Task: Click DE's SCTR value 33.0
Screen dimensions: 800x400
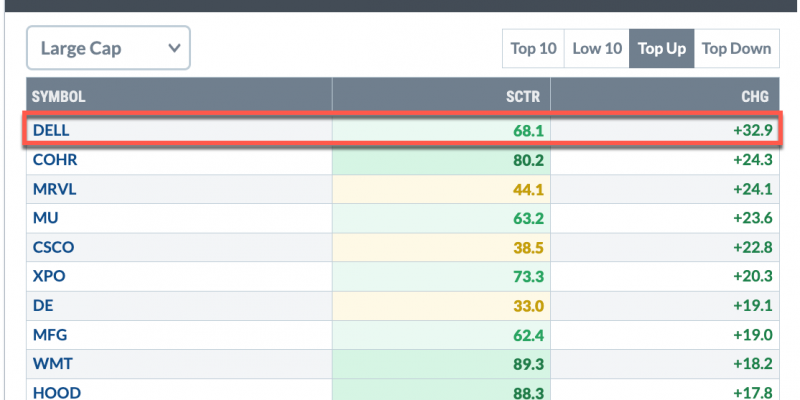Action: coord(529,306)
